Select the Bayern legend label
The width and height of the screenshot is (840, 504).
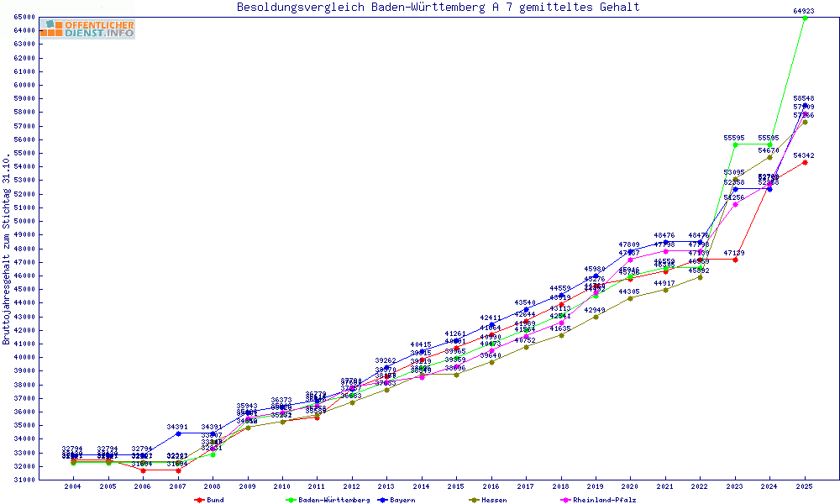click(402, 500)
